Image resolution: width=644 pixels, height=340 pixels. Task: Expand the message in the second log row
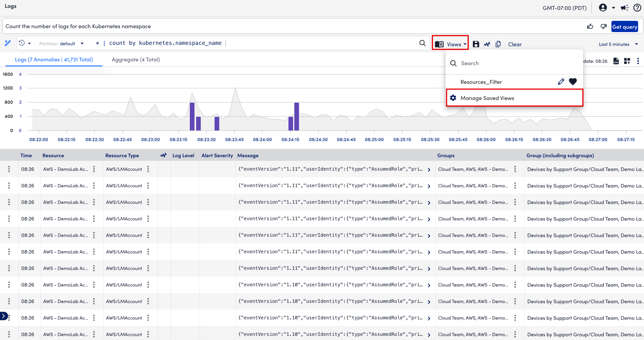[x=429, y=186]
